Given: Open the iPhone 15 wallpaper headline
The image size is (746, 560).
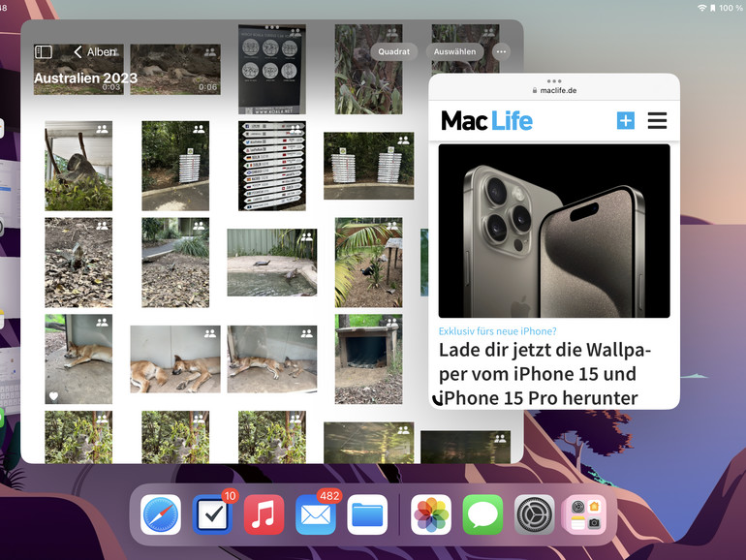Looking at the screenshot, I should click(544, 374).
